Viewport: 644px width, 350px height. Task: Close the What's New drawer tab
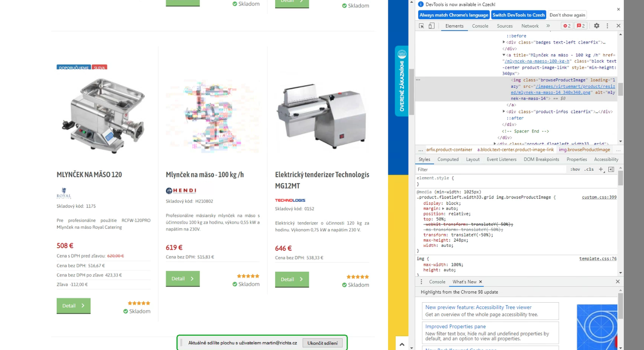[x=480, y=282]
